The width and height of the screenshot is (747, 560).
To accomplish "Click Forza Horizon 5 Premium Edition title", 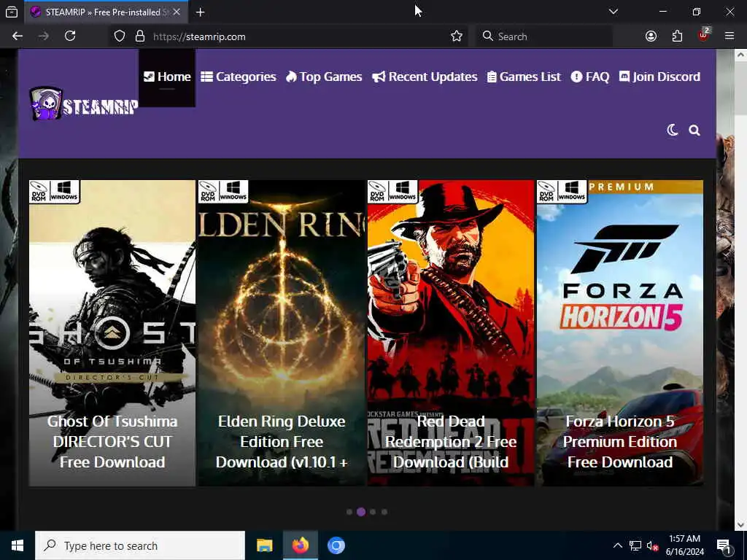I will 620,441.
